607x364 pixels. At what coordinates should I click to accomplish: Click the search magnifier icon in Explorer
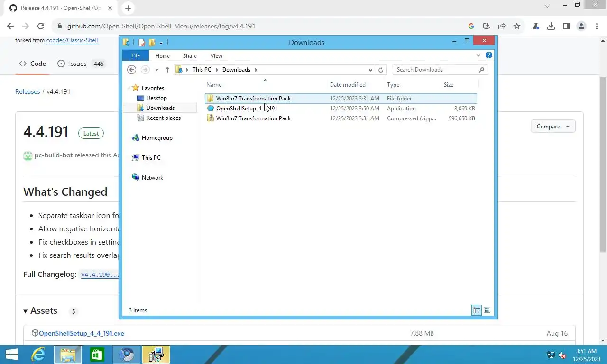tap(482, 70)
